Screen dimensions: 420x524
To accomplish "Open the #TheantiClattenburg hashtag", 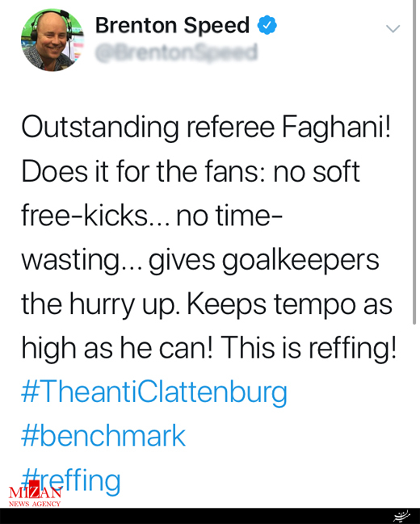I will click(x=154, y=392).
